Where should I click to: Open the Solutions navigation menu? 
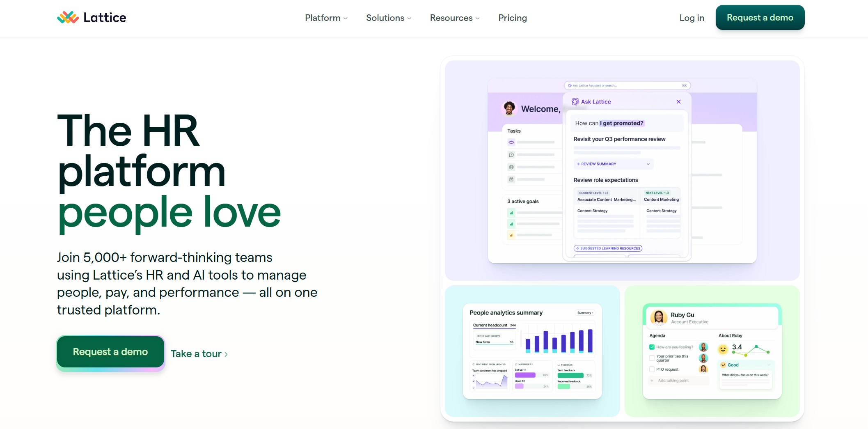388,18
